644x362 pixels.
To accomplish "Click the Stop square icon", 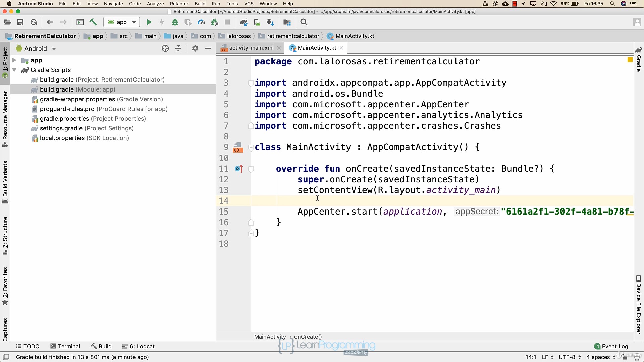I will [227, 22].
